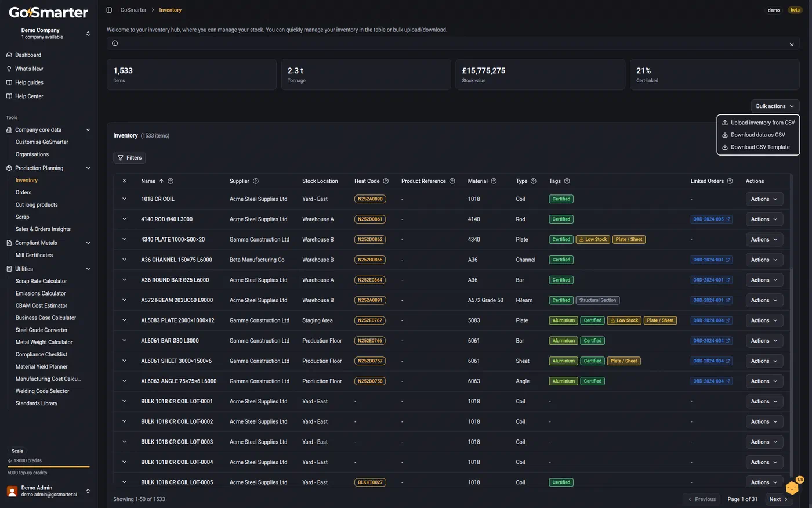
Task: Sort by Name column arrow
Action: (x=161, y=181)
